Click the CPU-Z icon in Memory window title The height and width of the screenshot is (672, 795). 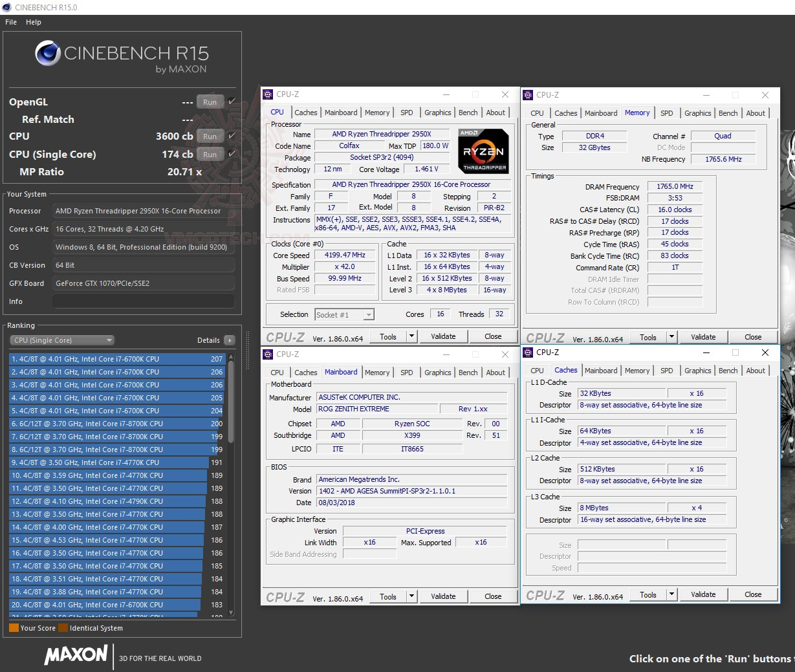pos(528,95)
